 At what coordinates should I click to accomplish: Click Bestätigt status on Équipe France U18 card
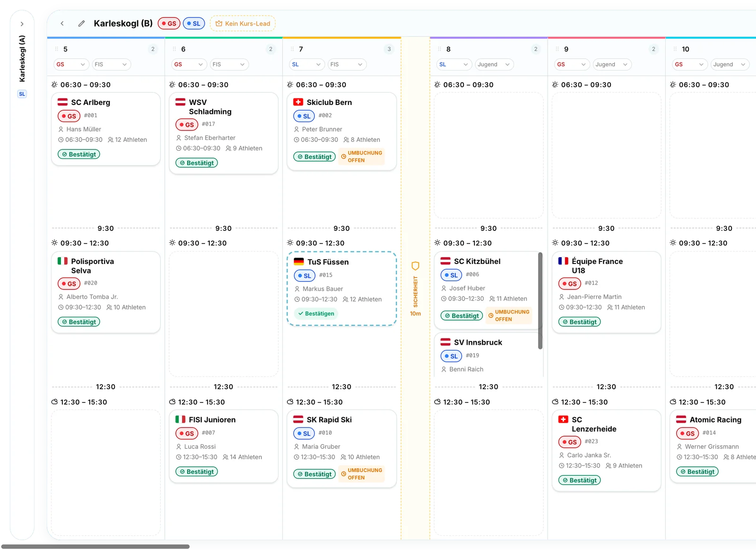(580, 322)
